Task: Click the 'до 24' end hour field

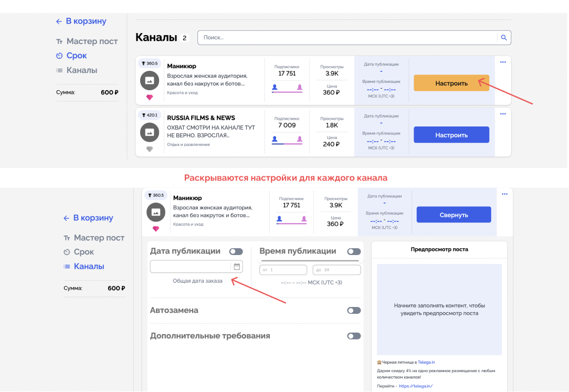Action: 336,270
